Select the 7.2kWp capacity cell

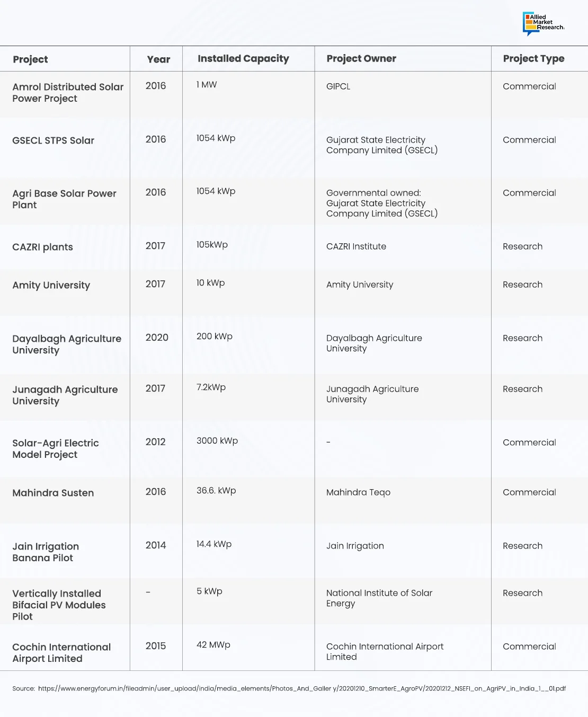coord(211,387)
